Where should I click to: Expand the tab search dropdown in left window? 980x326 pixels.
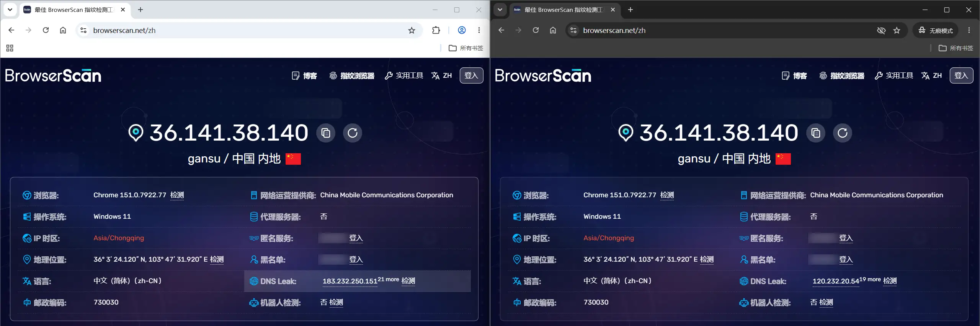coord(10,10)
